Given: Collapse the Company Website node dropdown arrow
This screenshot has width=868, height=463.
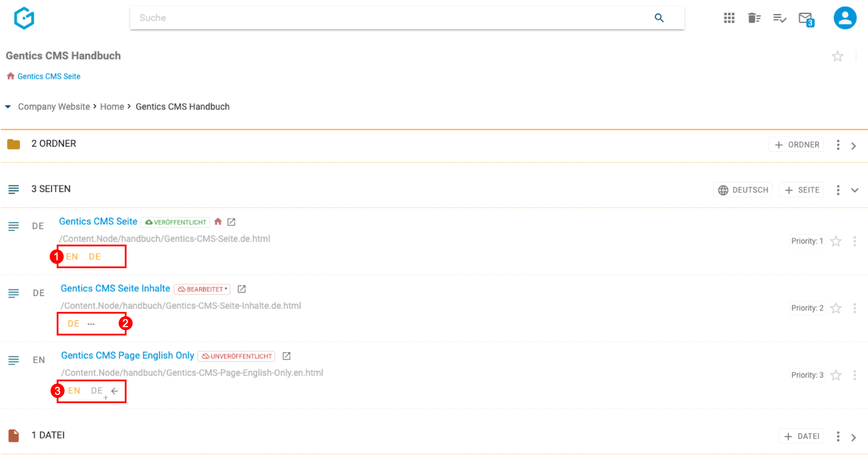Looking at the screenshot, I should (x=8, y=107).
